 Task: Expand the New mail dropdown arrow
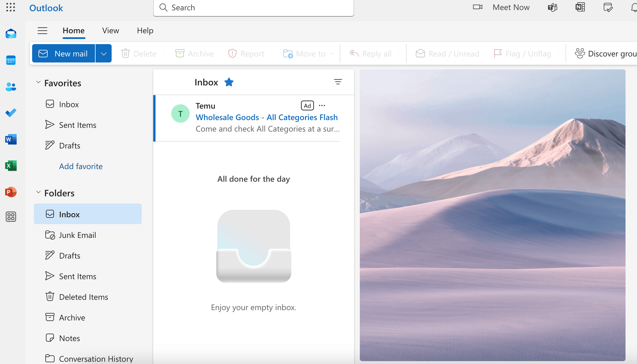coord(104,54)
